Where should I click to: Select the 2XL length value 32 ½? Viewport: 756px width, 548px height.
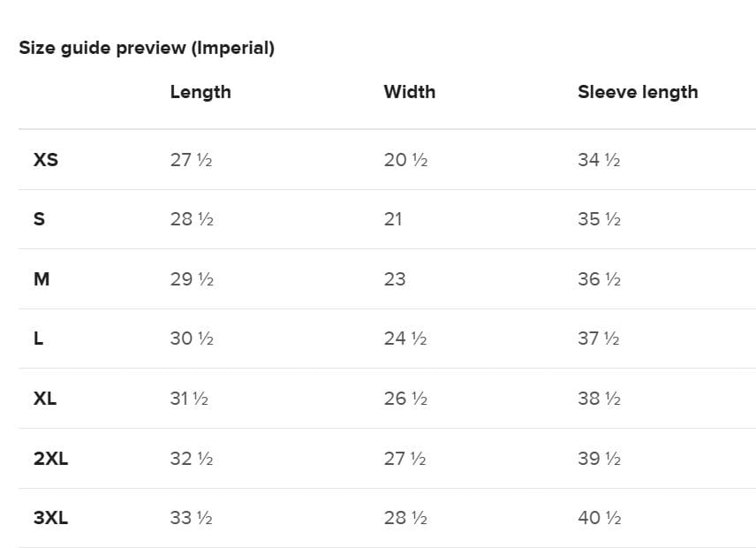point(192,458)
